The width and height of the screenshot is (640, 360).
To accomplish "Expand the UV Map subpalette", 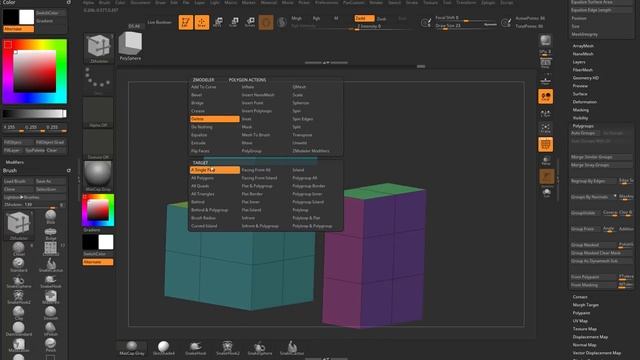I will pos(580,321).
